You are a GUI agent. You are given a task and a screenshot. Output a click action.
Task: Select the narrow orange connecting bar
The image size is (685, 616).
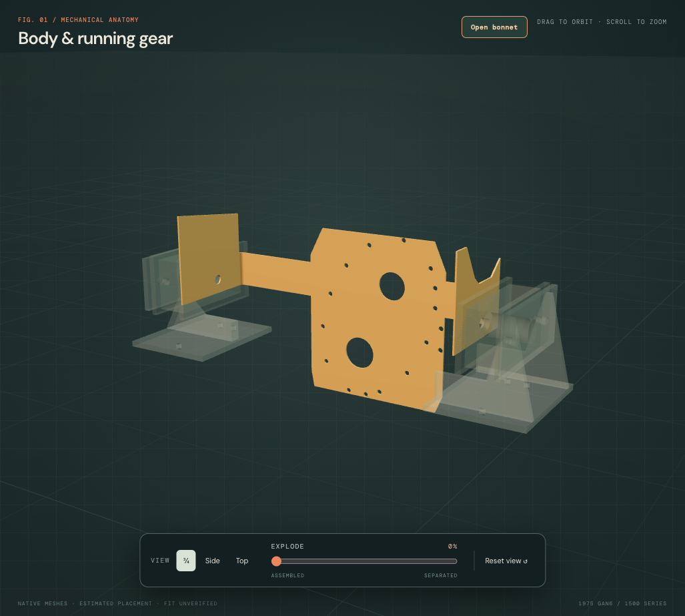(275, 273)
